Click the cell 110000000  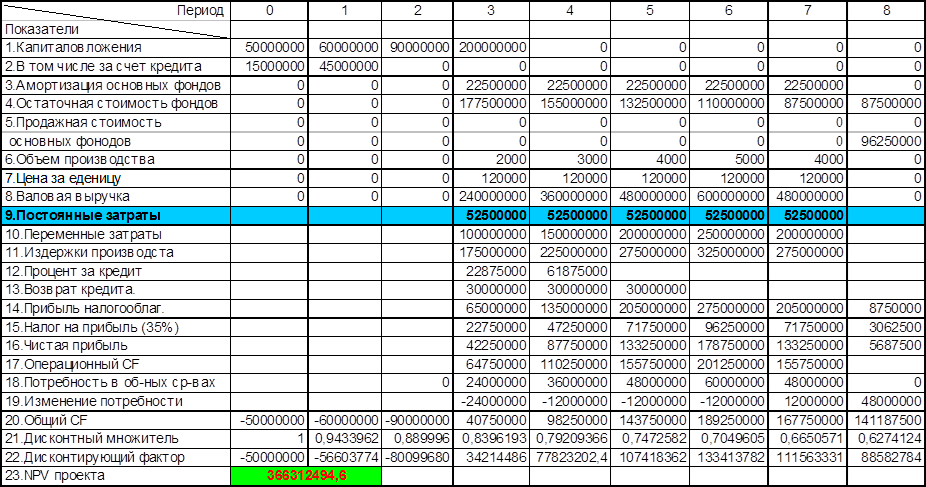[x=731, y=103]
